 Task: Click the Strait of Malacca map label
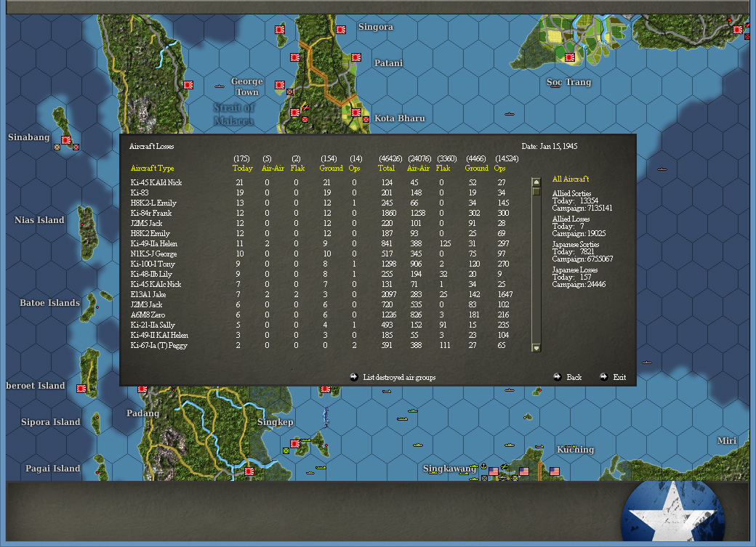234,114
